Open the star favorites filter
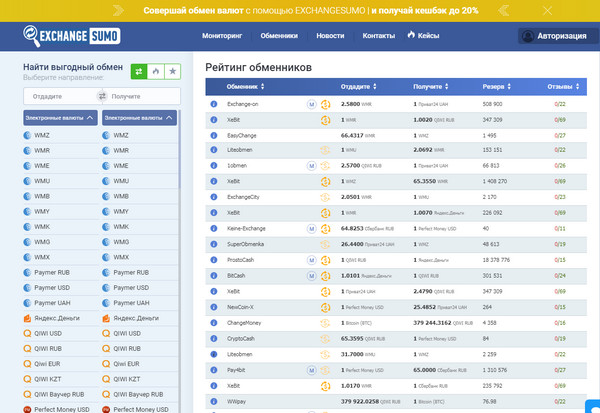The image size is (600, 413). tap(172, 72)
